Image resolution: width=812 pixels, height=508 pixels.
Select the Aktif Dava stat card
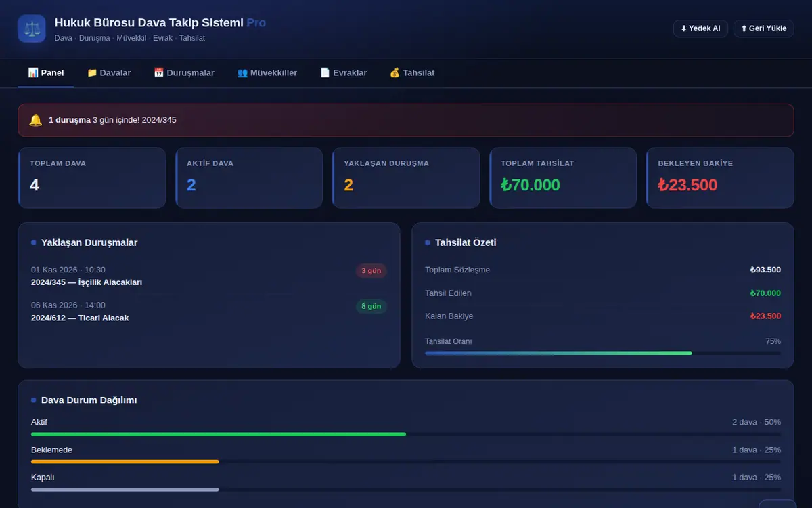coord(249,178)
